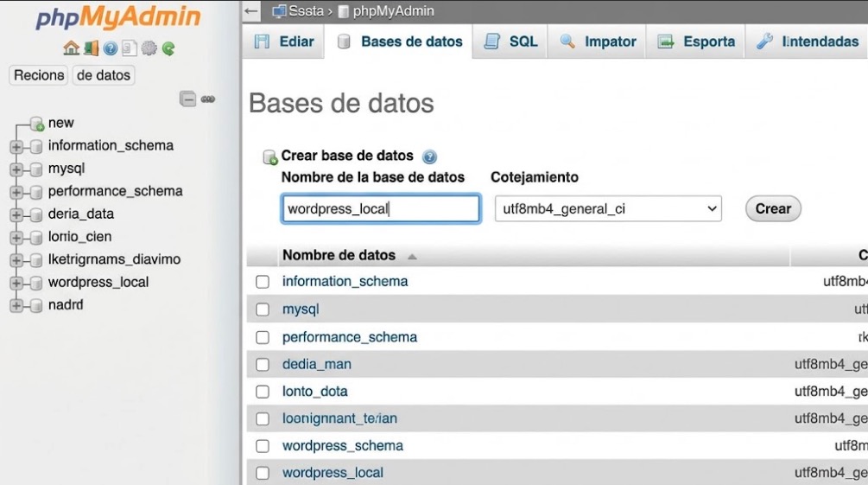
Task: Expand the mysql tree node
Action: click(x=16, y=169)
